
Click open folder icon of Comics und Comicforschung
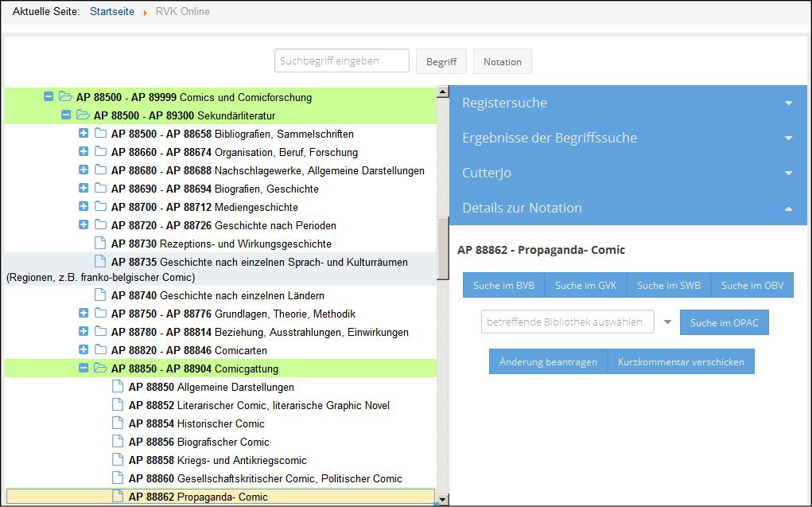(x=65, y=96)
